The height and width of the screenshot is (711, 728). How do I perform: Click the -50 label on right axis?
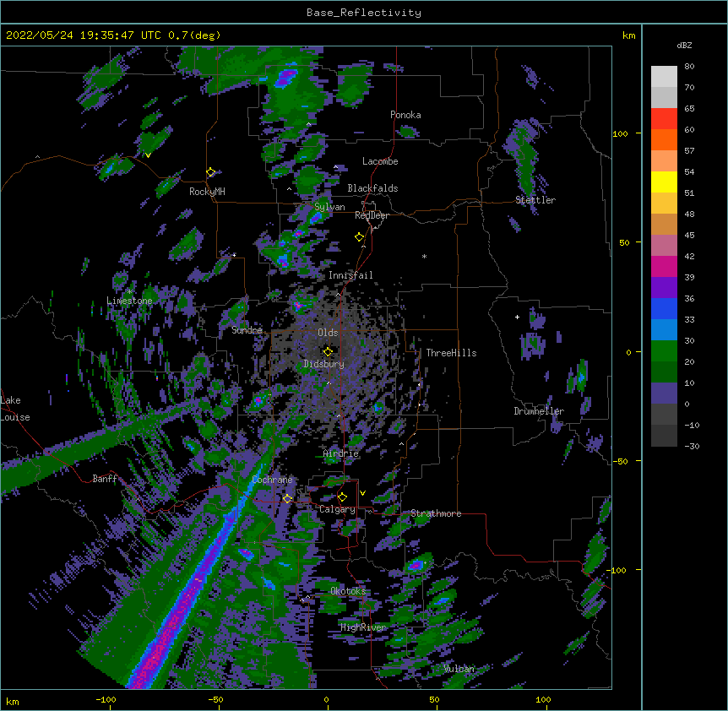(620, 461)
